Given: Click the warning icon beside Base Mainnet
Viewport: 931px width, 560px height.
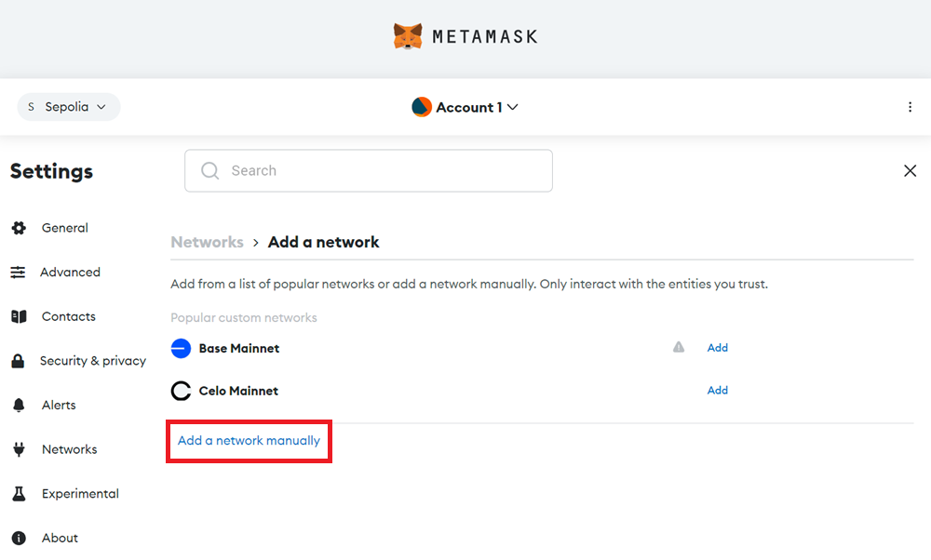Looking at the screenshot, I should pos(678,347).
